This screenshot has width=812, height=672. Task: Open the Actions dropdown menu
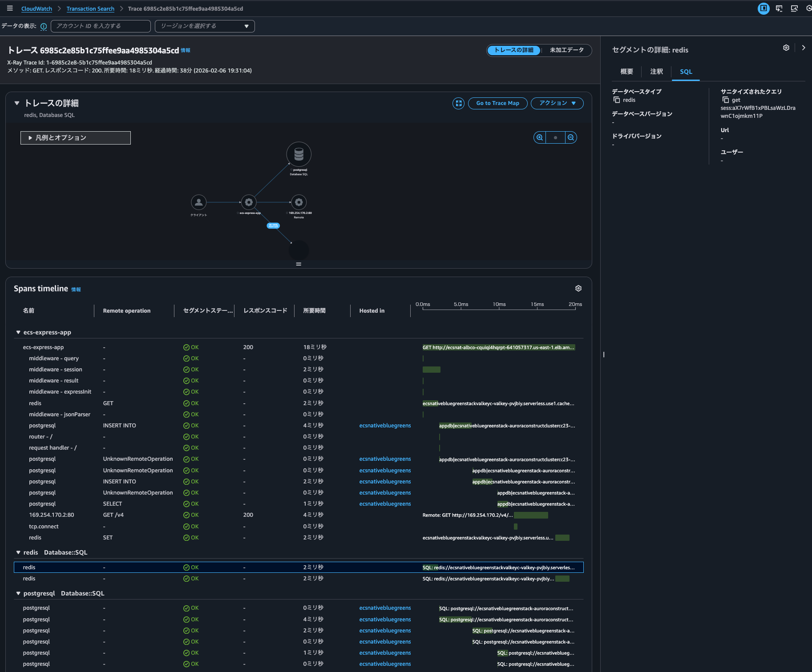557,103
